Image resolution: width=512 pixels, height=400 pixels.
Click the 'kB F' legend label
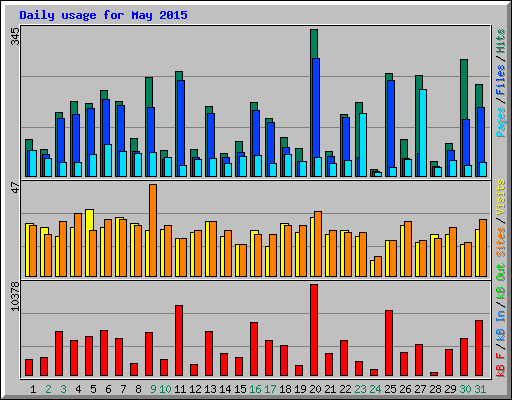(500, 364)
